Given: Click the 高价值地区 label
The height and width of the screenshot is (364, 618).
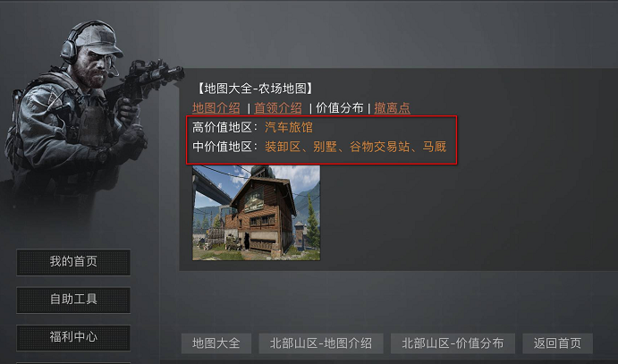Looking at the screenshot, I should (x=222, y=127).
